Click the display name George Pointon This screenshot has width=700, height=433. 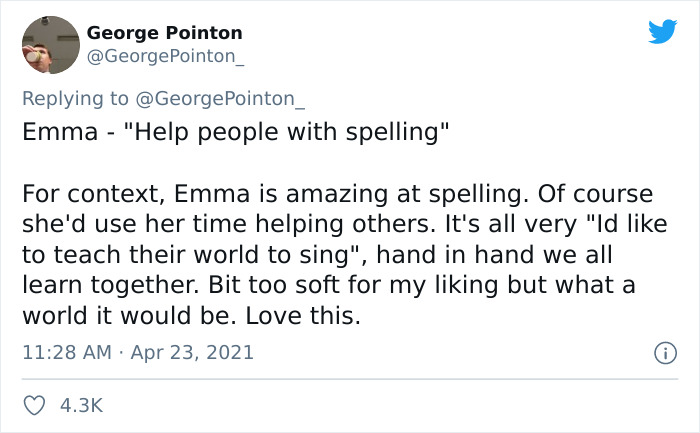click(164, 34)
